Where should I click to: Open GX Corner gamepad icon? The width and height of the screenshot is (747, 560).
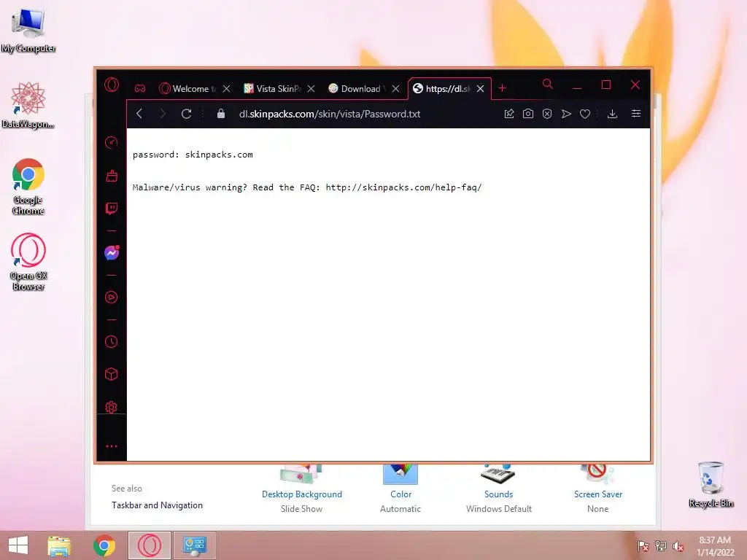[139, 88]
